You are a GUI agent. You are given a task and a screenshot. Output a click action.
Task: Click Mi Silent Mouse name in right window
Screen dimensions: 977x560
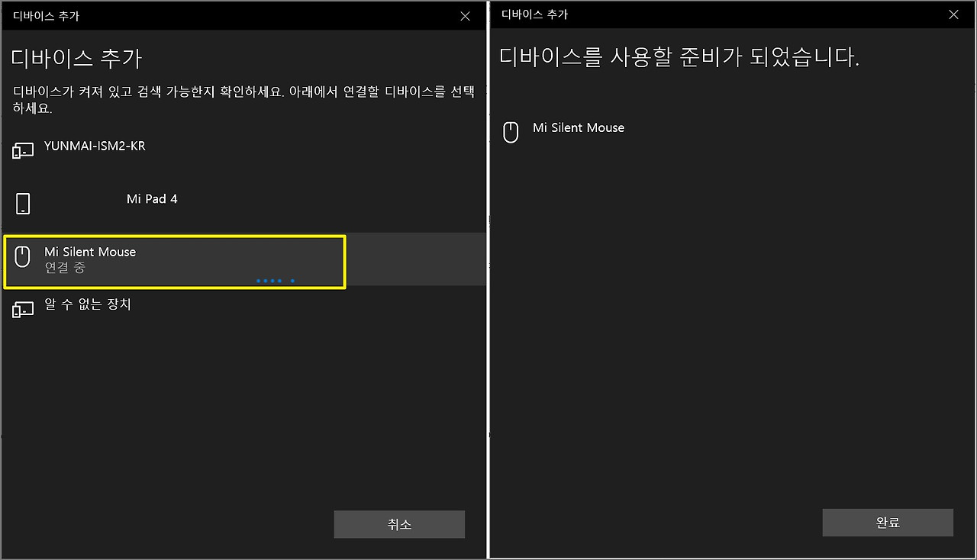pyautogui.click(x=579, y=127)
